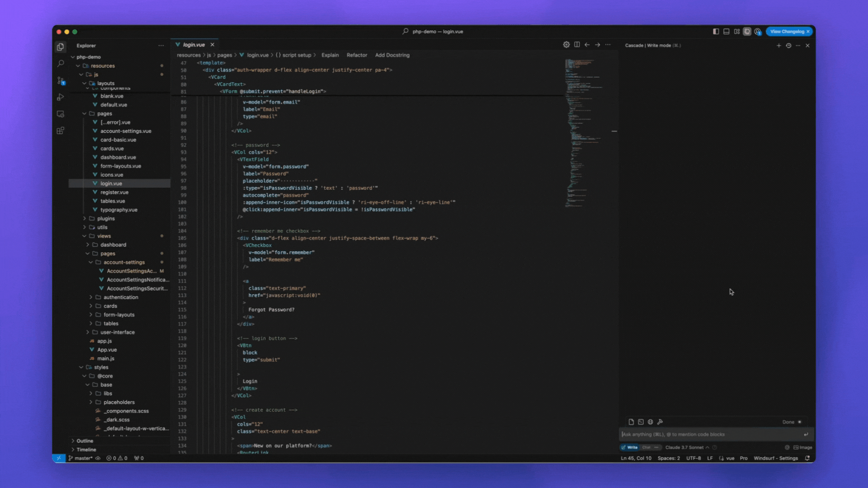Open Cascade conversation history
868x488 pixels.
click(788, 46)
